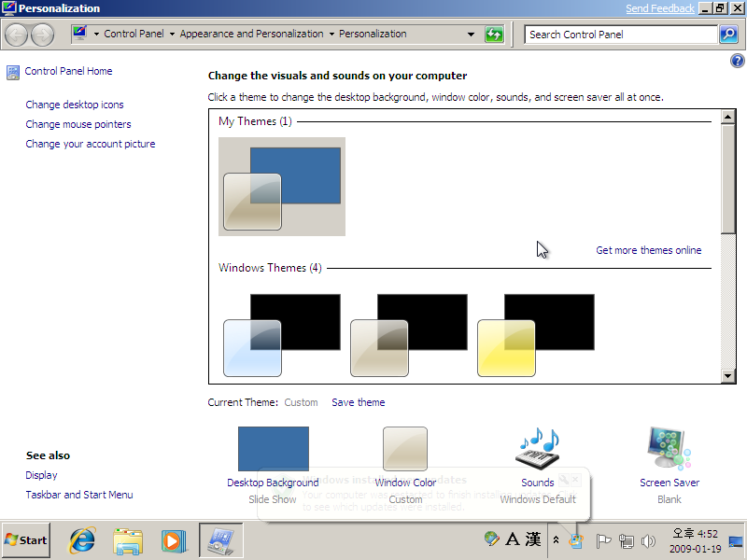
Task: Select the light blue glass Windows theme
Action: point(282,335)
